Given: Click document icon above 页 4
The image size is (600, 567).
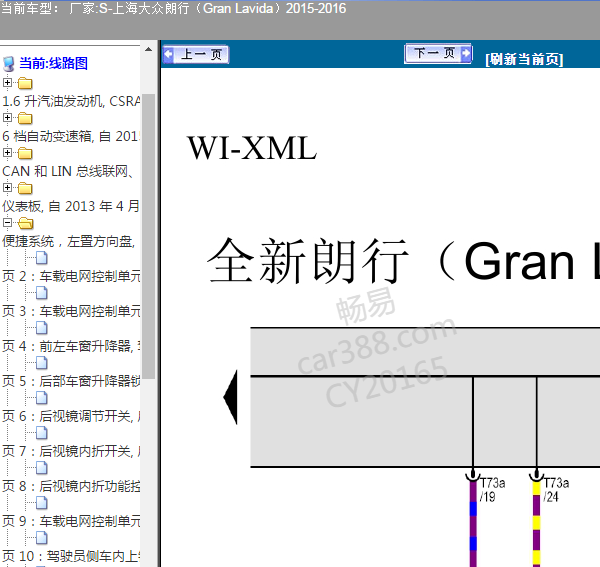Looking at the screenshot, I should click(x=42, y=328).
